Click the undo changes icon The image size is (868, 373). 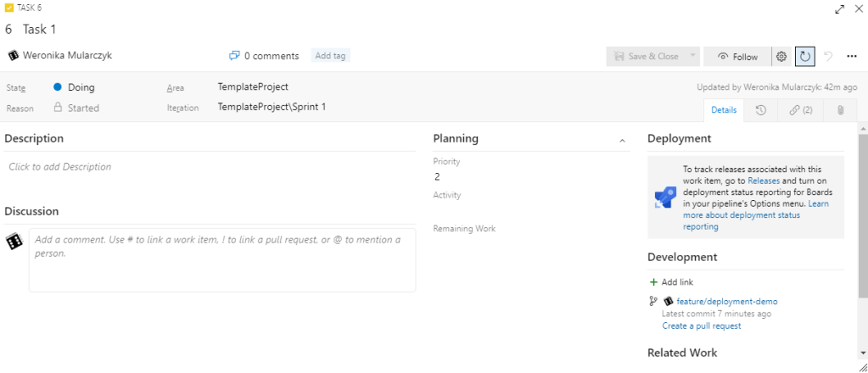click(828, 57)
